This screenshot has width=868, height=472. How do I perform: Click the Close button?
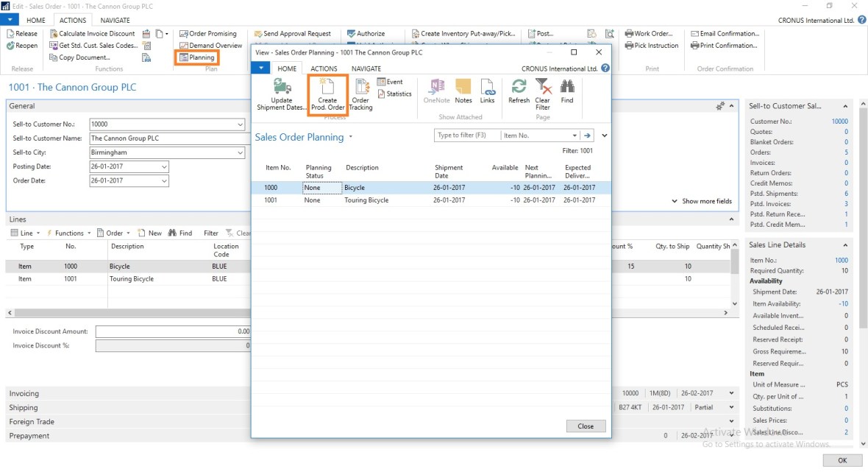point(586,426)
